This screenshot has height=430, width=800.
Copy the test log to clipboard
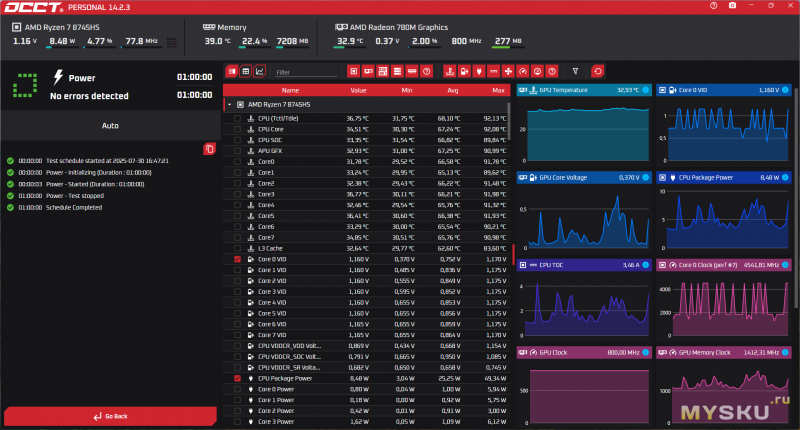click(x=209, y=149)
